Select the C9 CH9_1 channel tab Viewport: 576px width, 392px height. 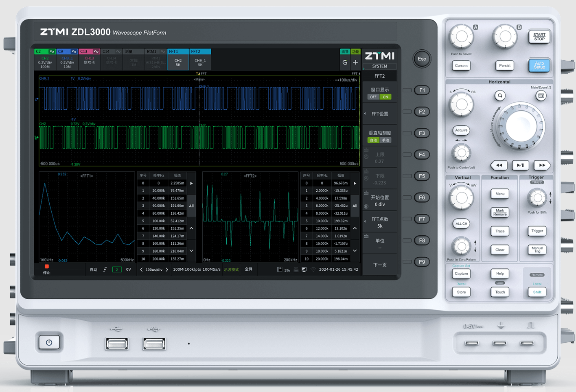pyautogui.click(x=67, y=59)
